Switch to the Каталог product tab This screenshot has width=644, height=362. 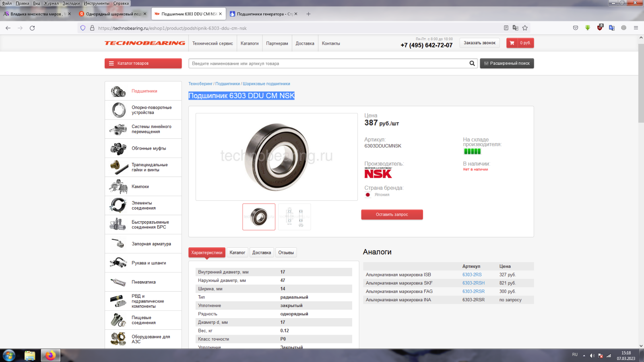click(x=237, y=253)
